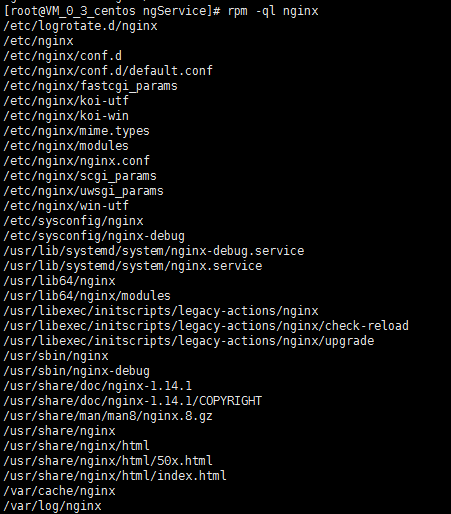
Task: Click the /etc/nginx/fastcgi_params line
Action: pyautogui.click(x=90, y=86)
